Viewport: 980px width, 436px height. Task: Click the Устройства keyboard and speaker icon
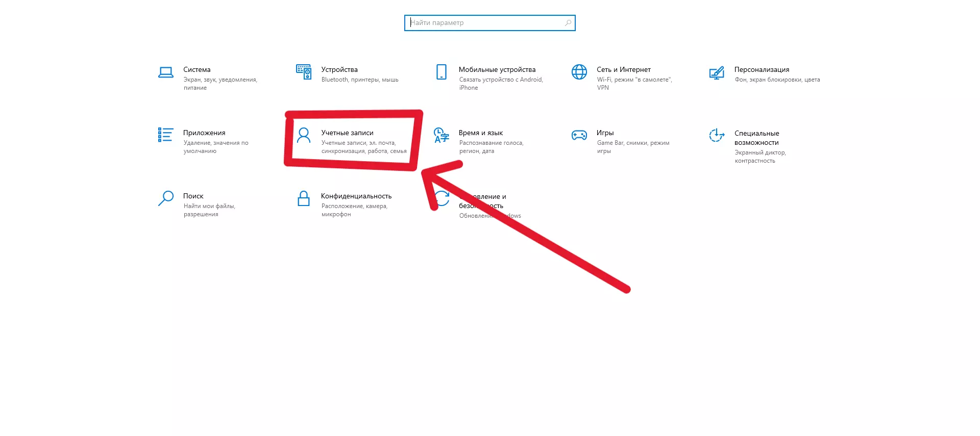point(304,72)
